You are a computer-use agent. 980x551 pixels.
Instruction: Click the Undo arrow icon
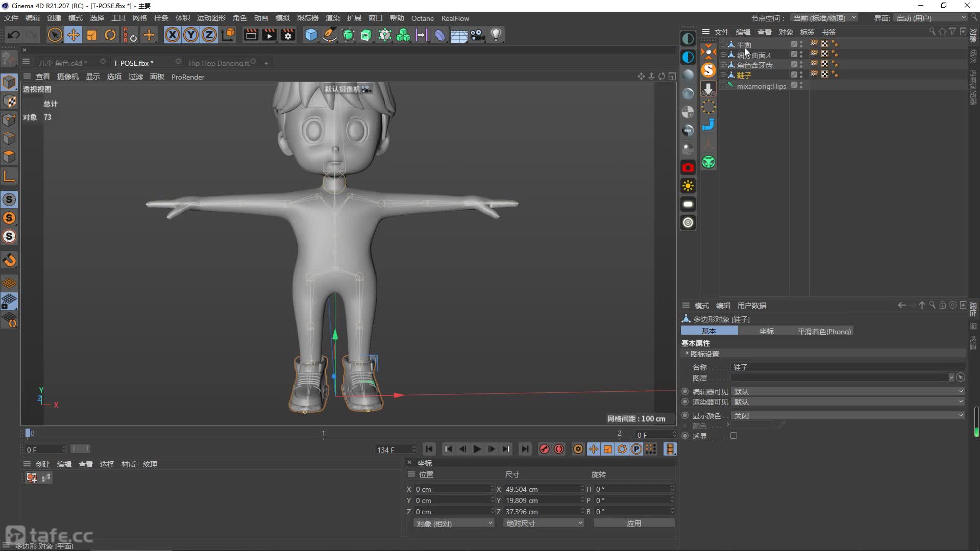click(x=14, y=35)
